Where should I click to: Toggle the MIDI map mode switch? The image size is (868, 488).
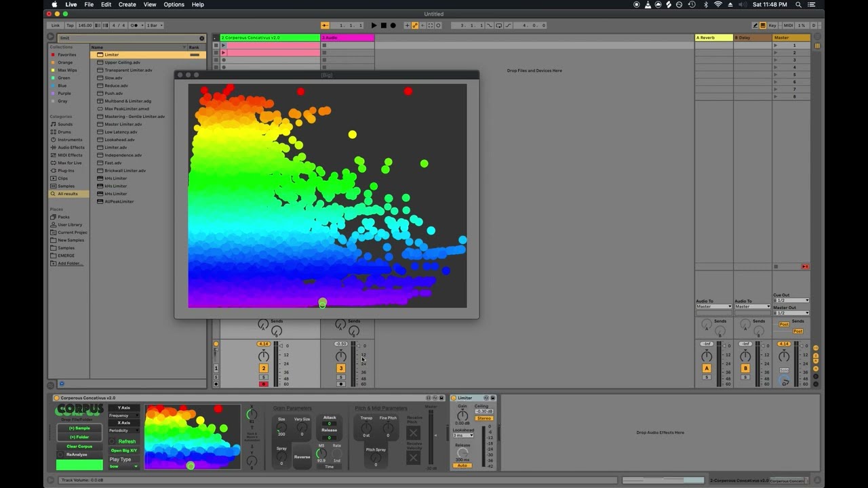[787, 25]
